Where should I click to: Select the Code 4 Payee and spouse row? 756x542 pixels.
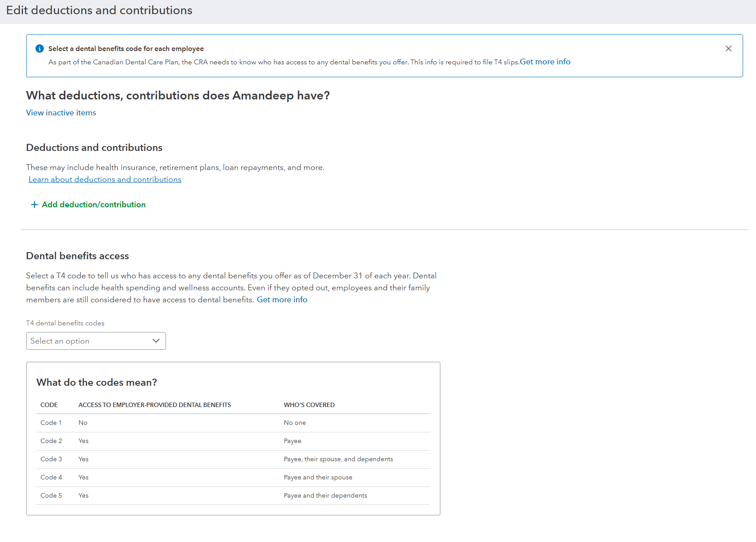pos(233,477)
